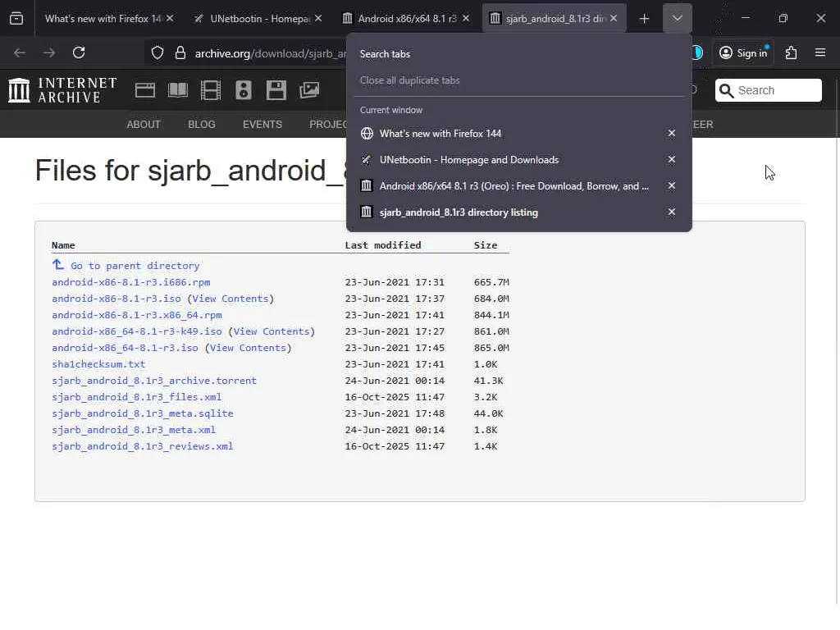Image resolution: width=840 pixels, height=630 pixels.
Task: Close sjarb_android_8.1r3 directory listing list entry
Action: 672,212
